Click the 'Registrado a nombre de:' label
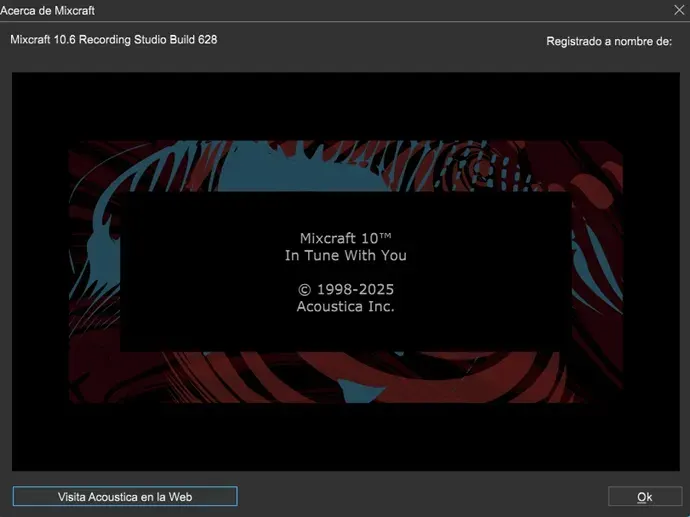The width and height of the screenshot is (690, 517). click(609, 41)
